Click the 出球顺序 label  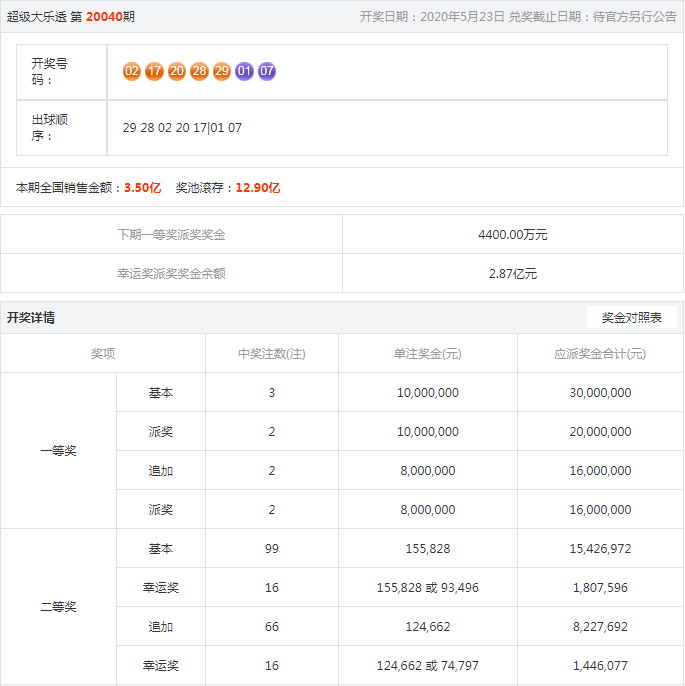pyautogui.click(x=49, y=127)
